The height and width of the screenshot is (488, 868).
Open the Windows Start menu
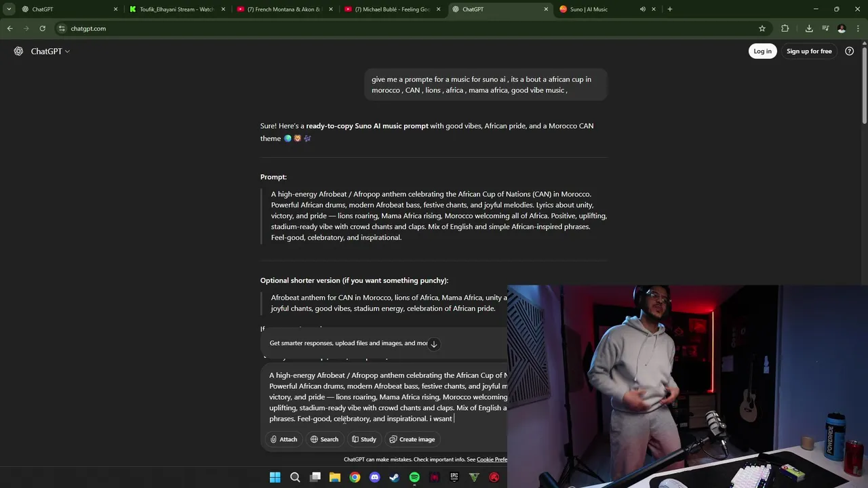click(275, 477)
